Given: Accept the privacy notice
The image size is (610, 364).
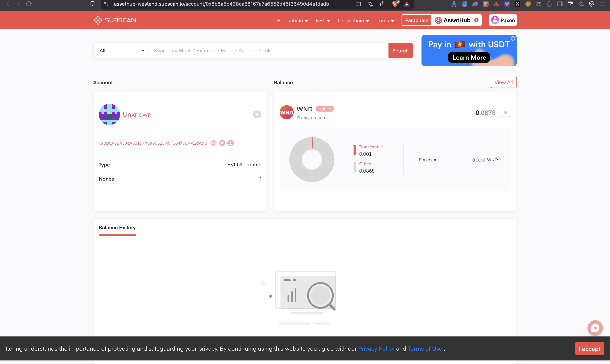Looking at the screenshot, I should pos(589,348).
